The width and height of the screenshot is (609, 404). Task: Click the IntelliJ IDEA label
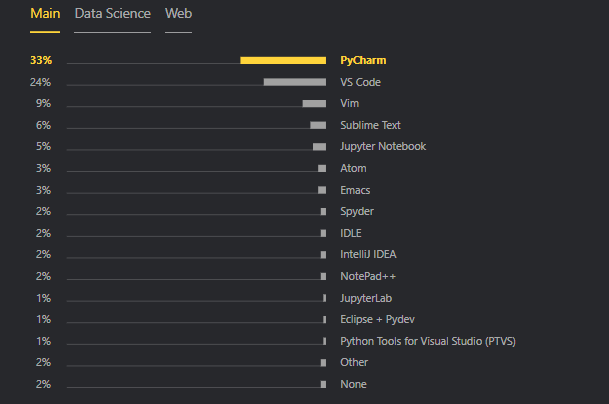point(368,254)
